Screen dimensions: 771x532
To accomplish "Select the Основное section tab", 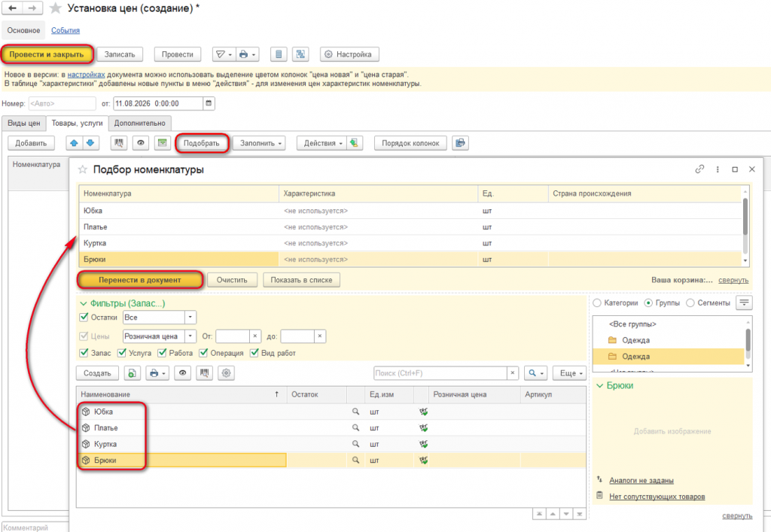I will coord(23,30).
